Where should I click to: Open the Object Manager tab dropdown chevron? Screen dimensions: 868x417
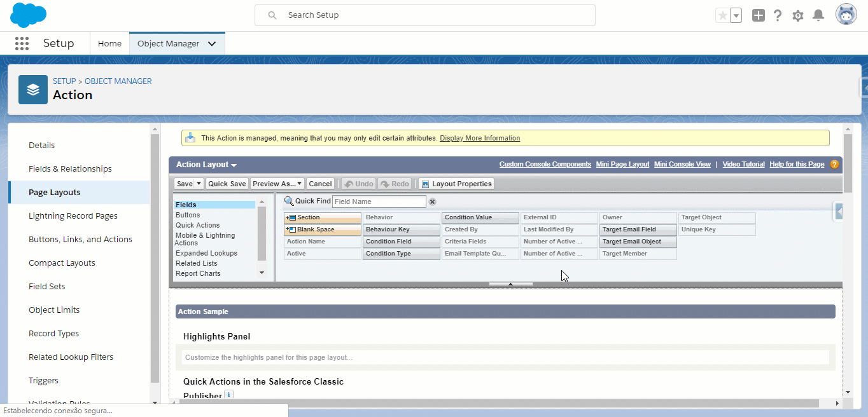(212, 43)
